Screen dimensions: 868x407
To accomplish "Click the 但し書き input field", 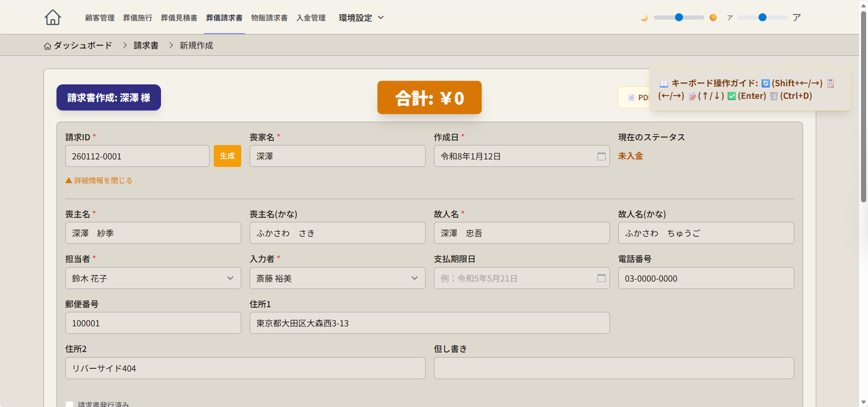I will point(613,368).
